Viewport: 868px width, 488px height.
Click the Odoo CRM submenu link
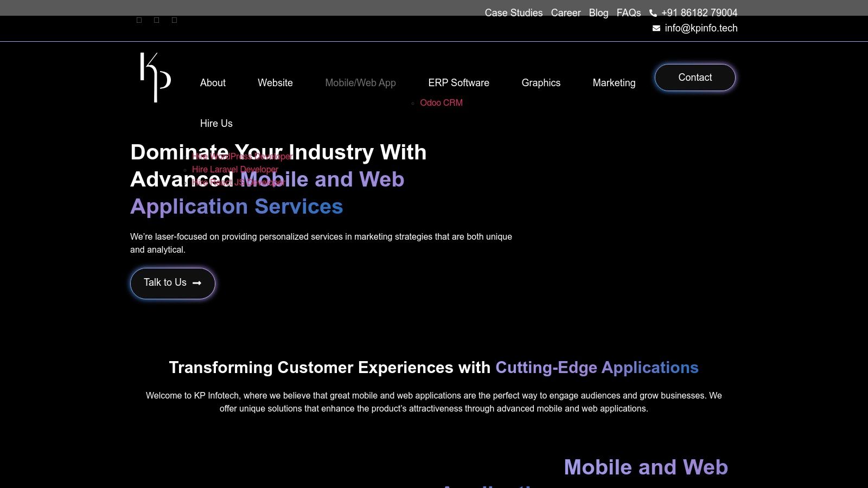click(x=441, y=103)
